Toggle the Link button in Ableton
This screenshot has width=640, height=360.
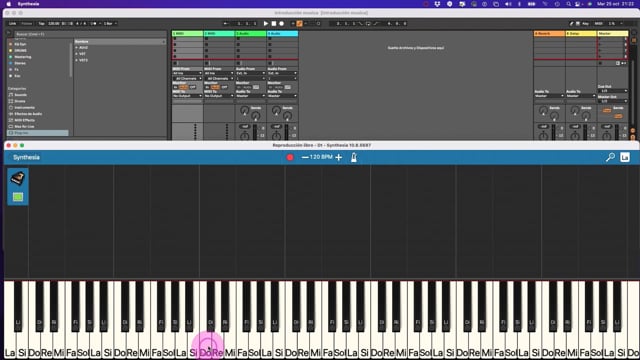click(13, 24)
